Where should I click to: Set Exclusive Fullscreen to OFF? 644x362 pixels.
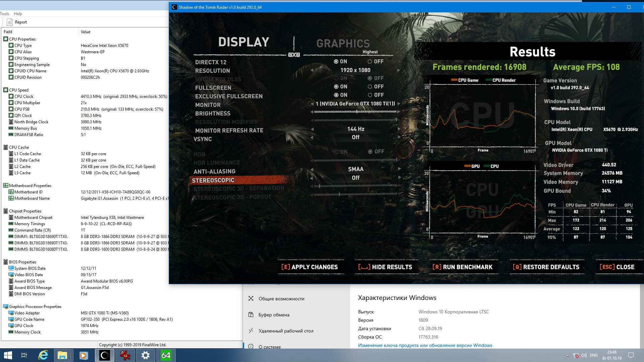coord(370,95)
